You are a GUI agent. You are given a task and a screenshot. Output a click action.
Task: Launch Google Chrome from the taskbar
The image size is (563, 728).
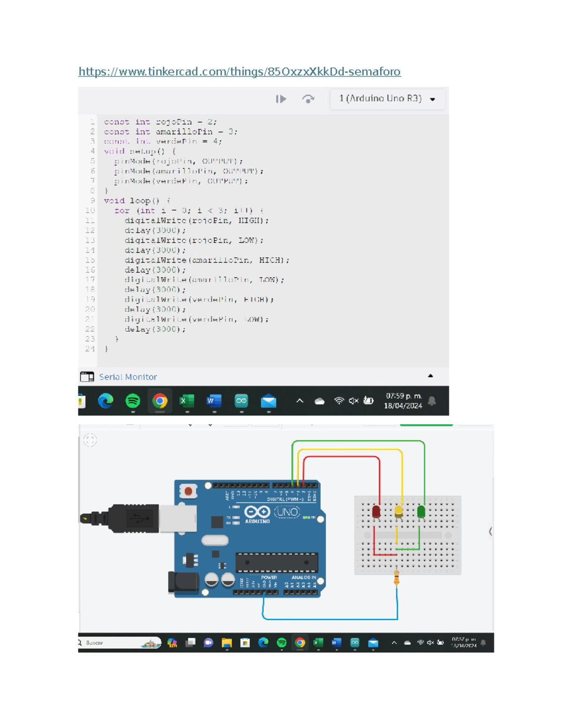pyautogui.click(x=160, y=401)
